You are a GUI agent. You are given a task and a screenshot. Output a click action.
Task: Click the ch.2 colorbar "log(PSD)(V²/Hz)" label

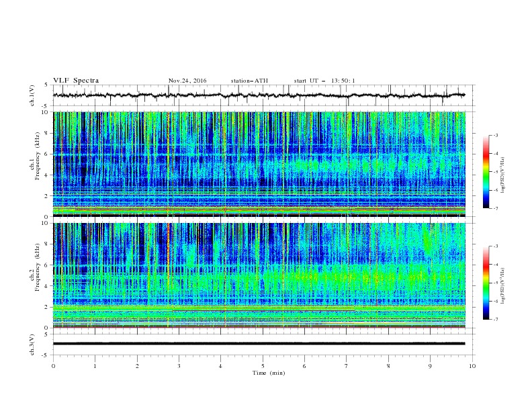[x=503, y=286]
